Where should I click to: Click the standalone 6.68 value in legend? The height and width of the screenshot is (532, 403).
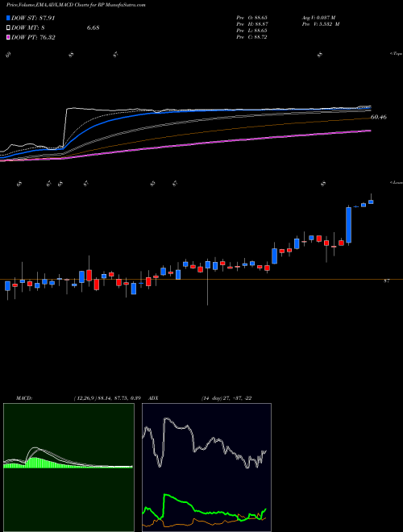coord(93,28)
